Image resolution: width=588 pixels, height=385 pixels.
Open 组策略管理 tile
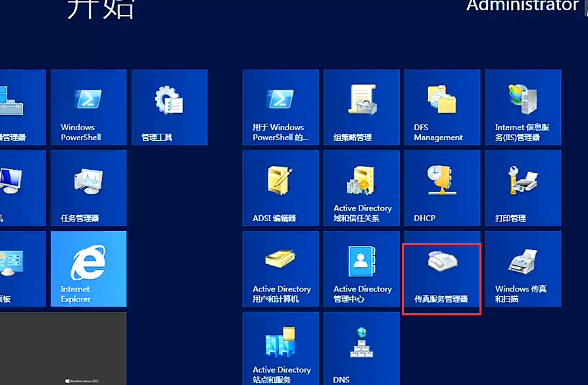[362, 107]
